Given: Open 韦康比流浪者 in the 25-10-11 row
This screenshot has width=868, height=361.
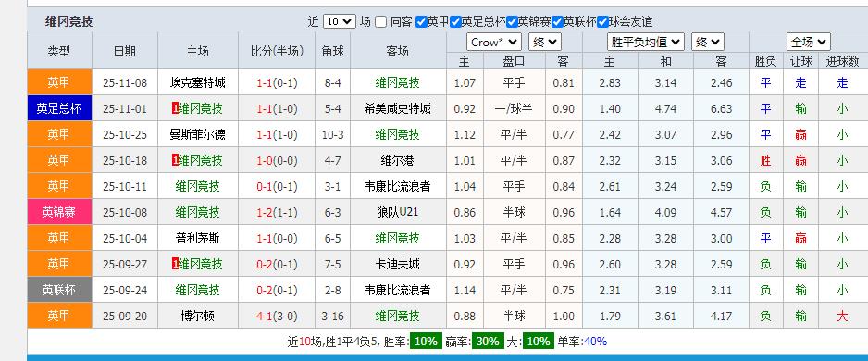Looking at the screenshot, I should (398, 187).
